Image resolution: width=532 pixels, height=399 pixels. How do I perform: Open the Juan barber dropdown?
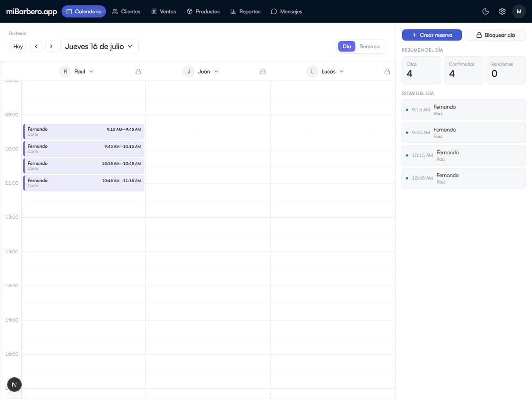(201, 71)
